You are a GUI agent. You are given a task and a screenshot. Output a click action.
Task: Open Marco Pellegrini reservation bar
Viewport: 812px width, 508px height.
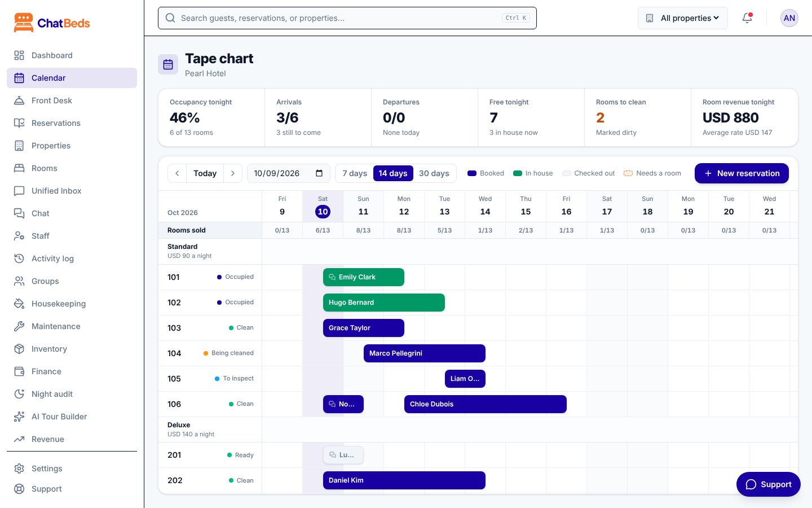tap(425, 353)
